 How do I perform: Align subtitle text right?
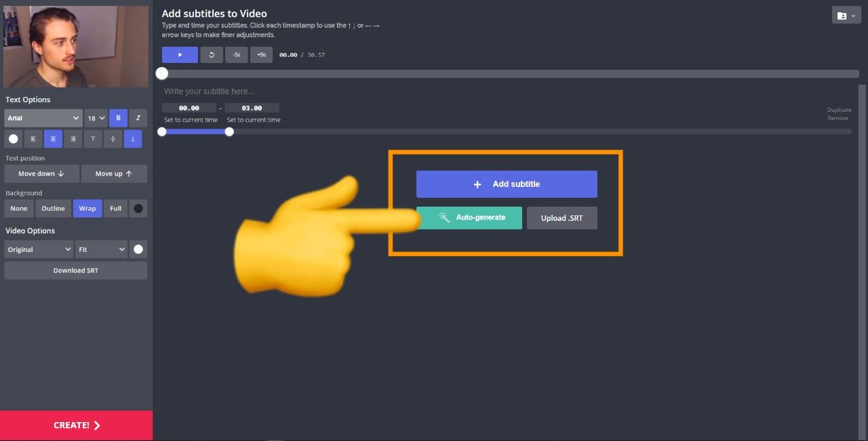point(73,139)
